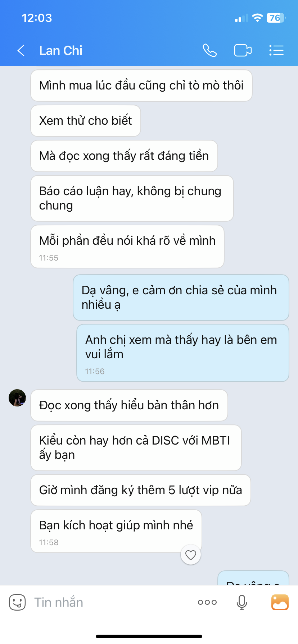The width and height of the screenshot is (298, 644).
Task: Tap message about đăng ký thêm 5 lượt vip
Action: click(141, 490)
